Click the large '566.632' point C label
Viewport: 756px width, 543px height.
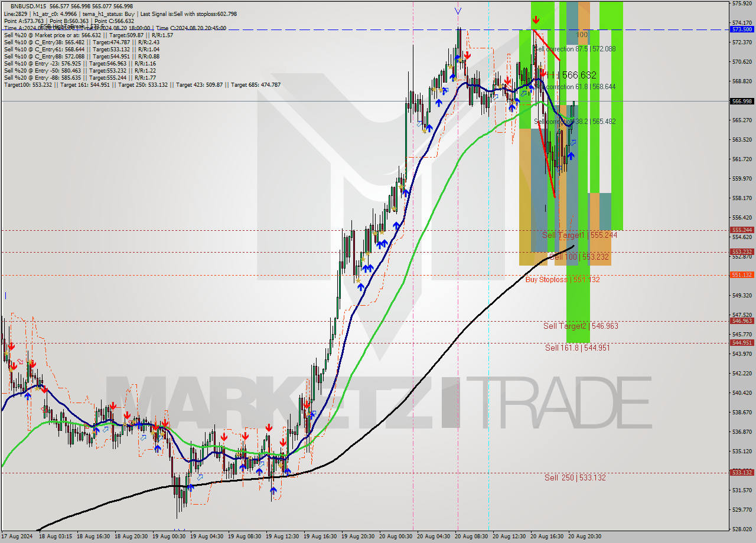pyautogui.click(x=579, y=75)
